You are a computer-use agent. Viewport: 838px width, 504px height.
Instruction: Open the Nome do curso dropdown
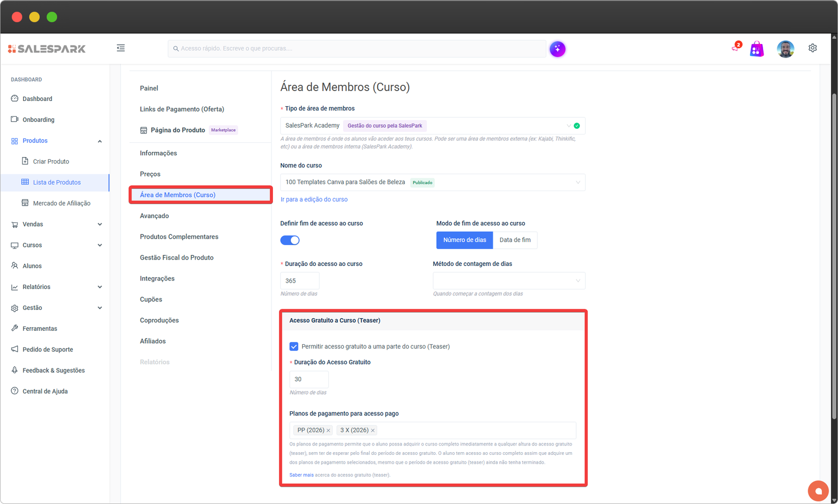[432, 183]
